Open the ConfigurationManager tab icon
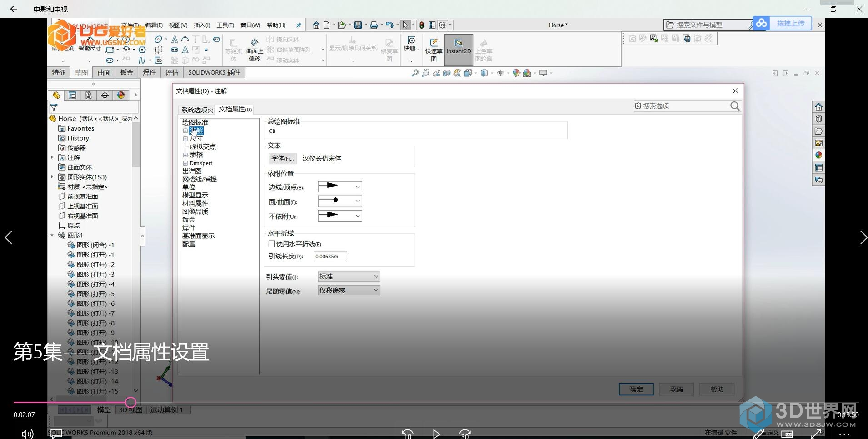 89,95
